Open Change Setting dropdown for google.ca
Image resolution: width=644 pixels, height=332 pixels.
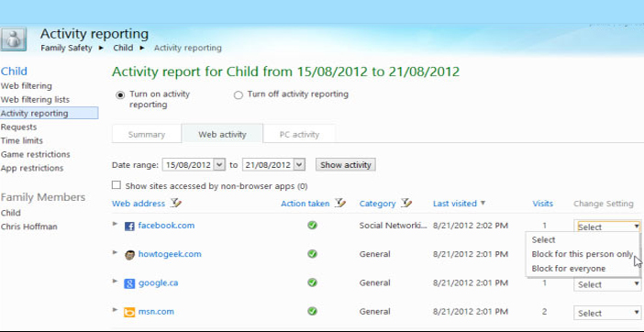click(x=607, y=284)
